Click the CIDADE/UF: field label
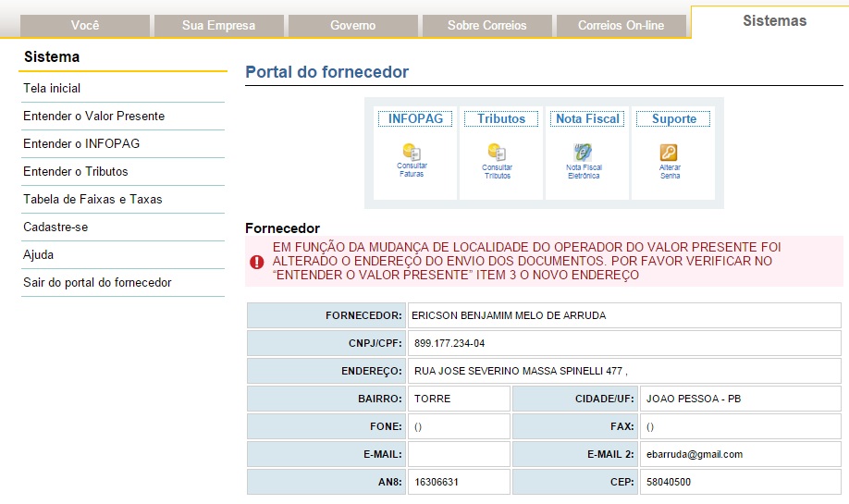This screenshot has width=849, height=504. [x=604, y=399]
